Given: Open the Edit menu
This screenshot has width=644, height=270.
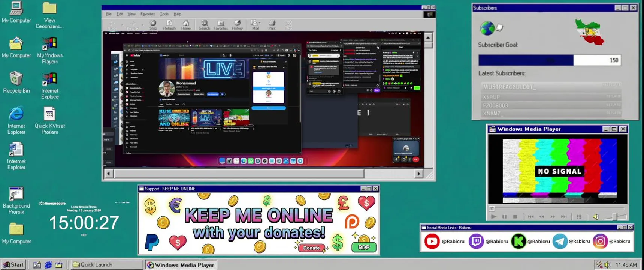Looking at the screenshot, I should pyautogui.click(x=120, y=14).
